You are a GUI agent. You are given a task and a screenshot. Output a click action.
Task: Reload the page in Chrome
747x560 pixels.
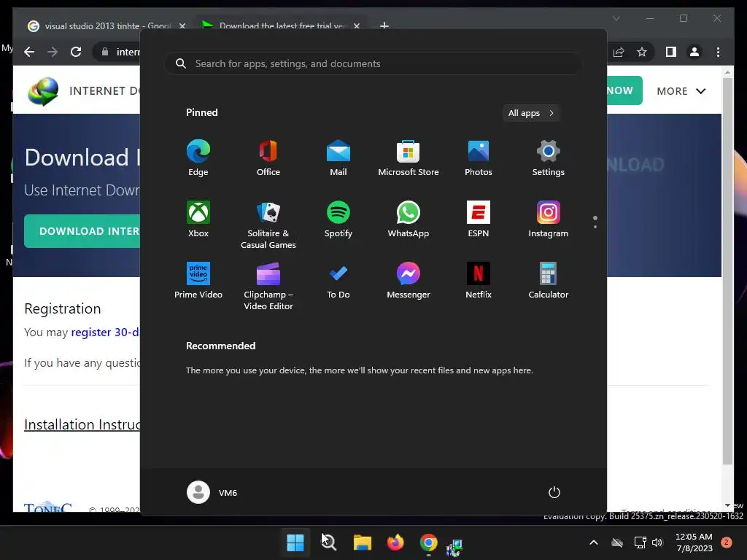(x=76, y=52)
